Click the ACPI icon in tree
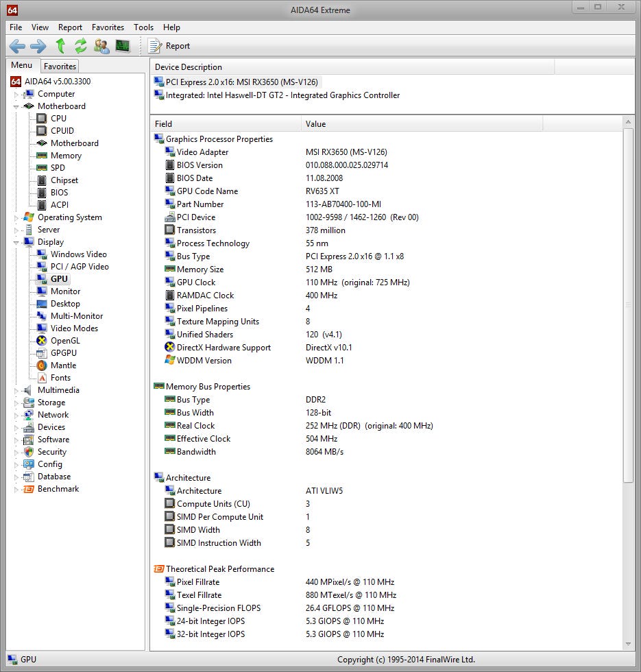The image size is (641, 672). pos(42,205)
